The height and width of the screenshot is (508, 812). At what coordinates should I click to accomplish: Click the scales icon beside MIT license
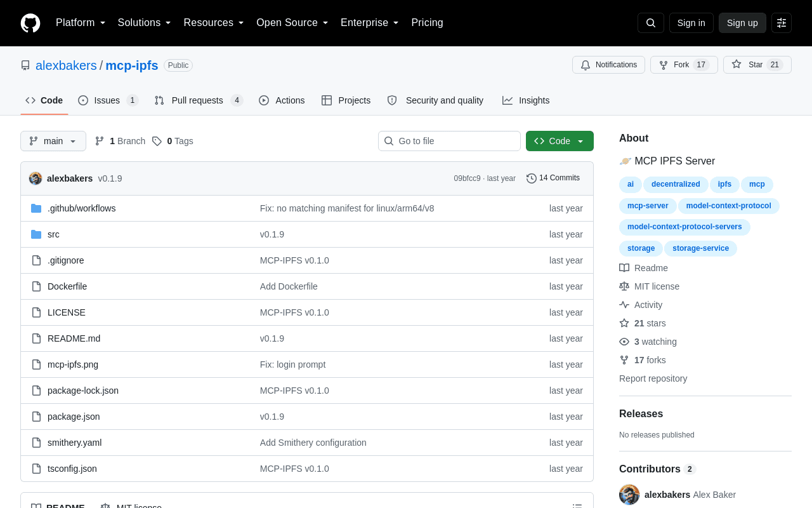(624, 286)
